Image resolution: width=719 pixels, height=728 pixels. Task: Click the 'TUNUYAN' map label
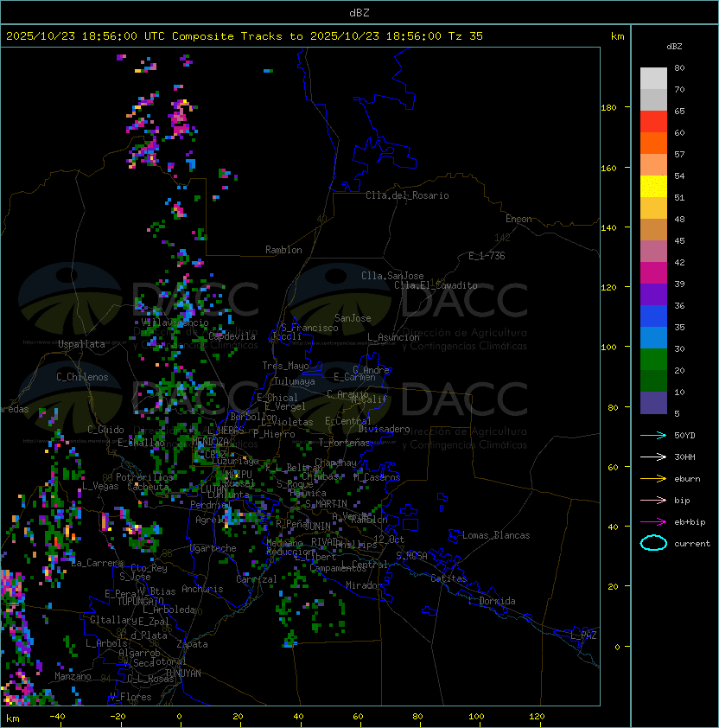[183, 674]
